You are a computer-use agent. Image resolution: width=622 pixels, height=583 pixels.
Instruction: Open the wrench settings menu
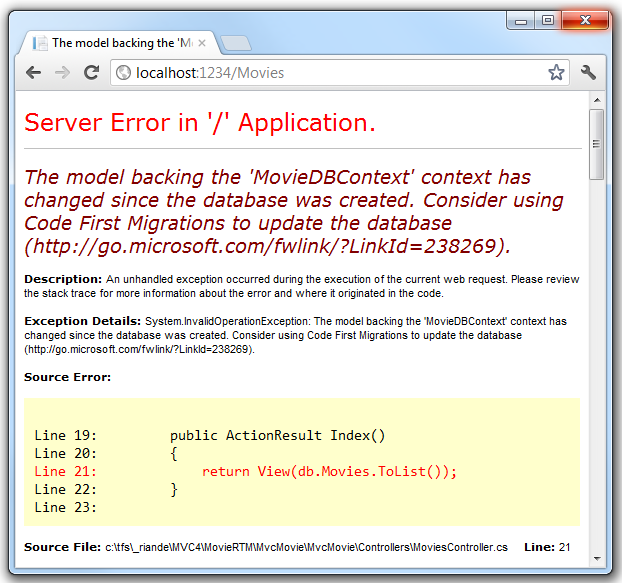tap(588, 73)
